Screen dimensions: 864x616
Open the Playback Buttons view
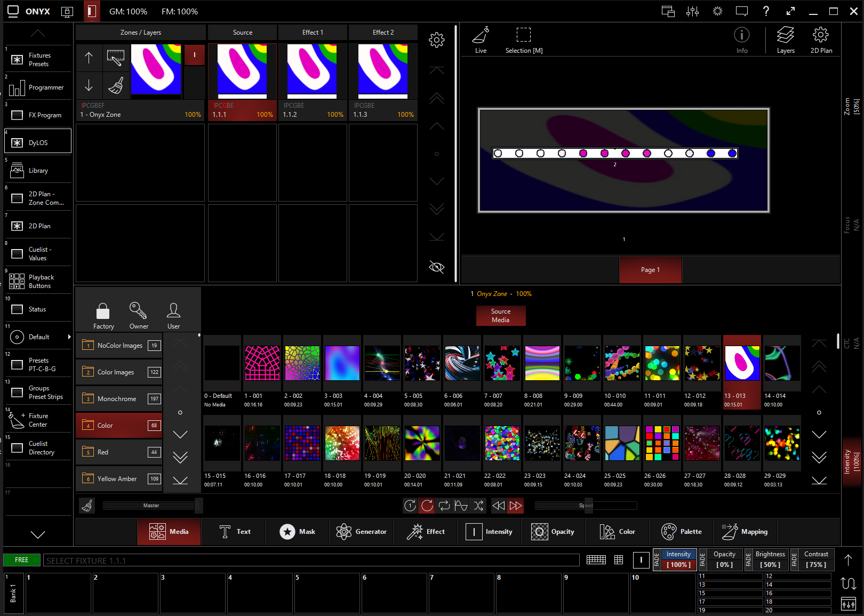[x=38, y=282]
